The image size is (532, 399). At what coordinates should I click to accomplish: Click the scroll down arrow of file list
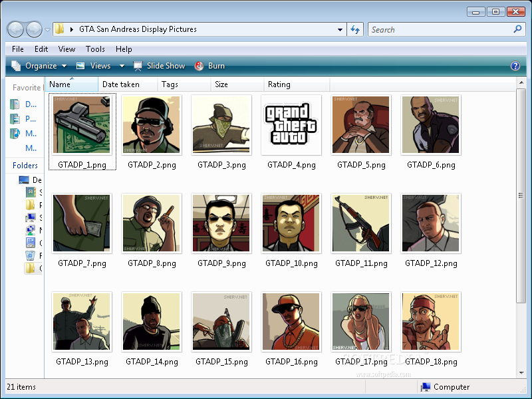pos(521,373)
